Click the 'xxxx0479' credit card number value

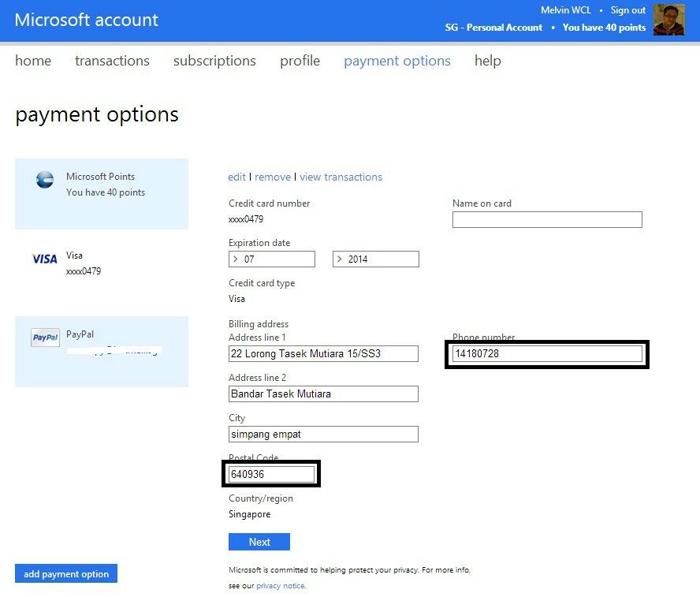tap(246, 219)
